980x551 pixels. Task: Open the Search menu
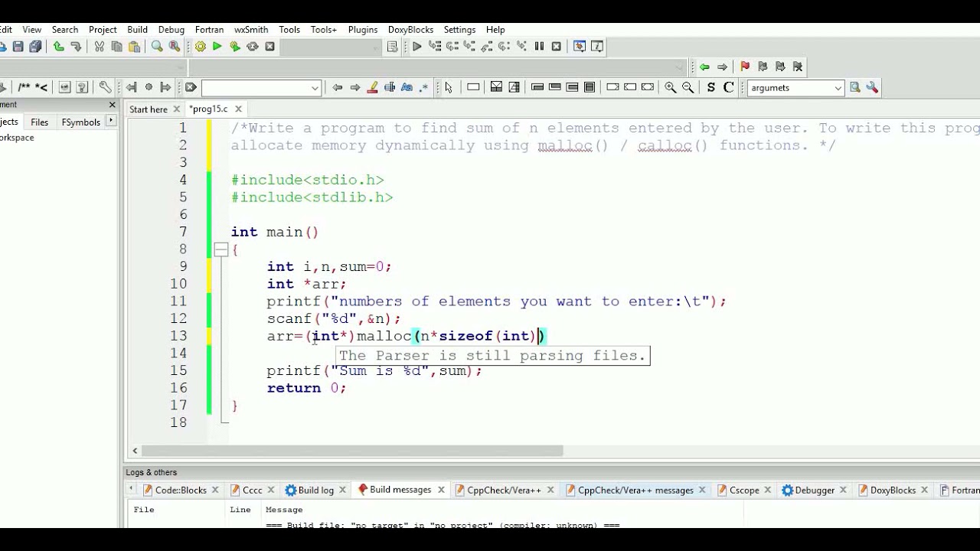[x=65, y=29]
